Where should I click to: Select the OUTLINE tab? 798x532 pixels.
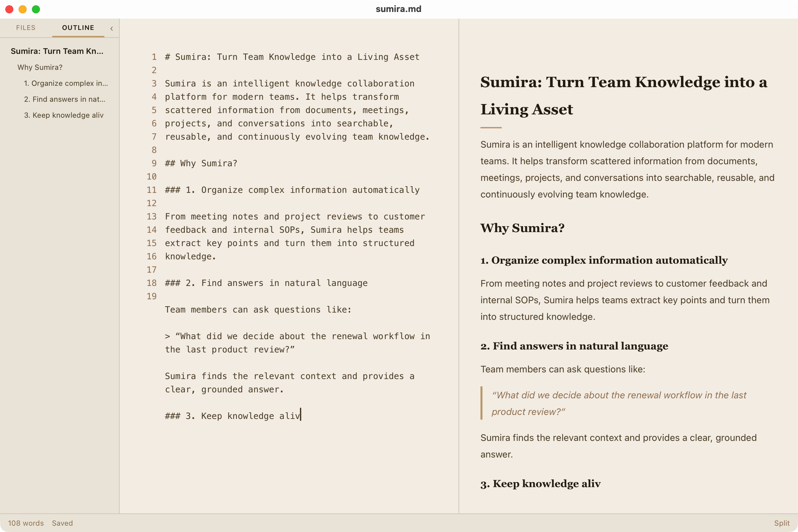point(78,28)
